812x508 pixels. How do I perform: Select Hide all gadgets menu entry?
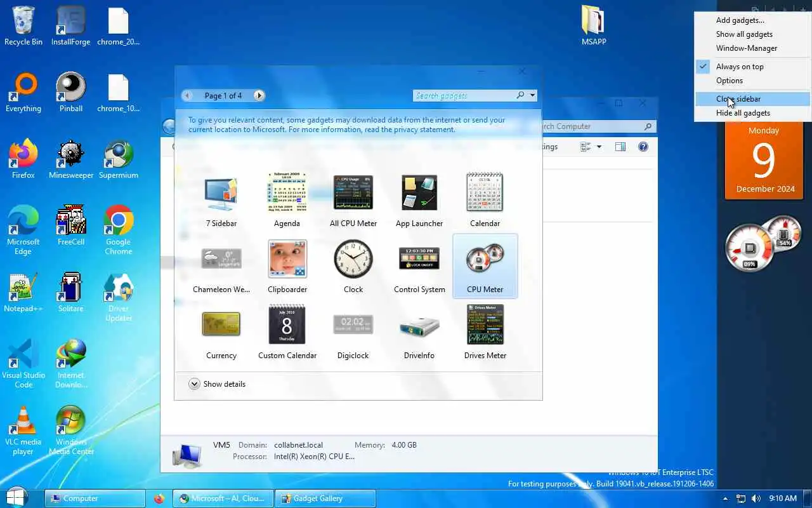[753, 113]
